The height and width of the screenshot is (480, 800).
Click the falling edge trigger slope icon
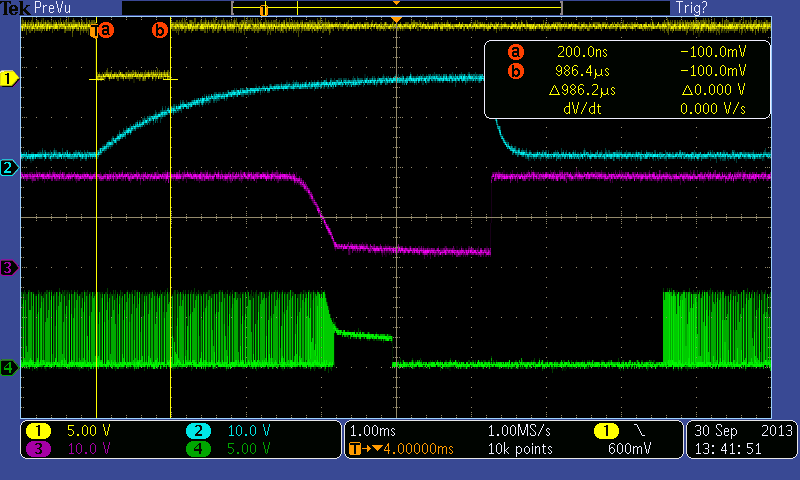coord(639,431)
